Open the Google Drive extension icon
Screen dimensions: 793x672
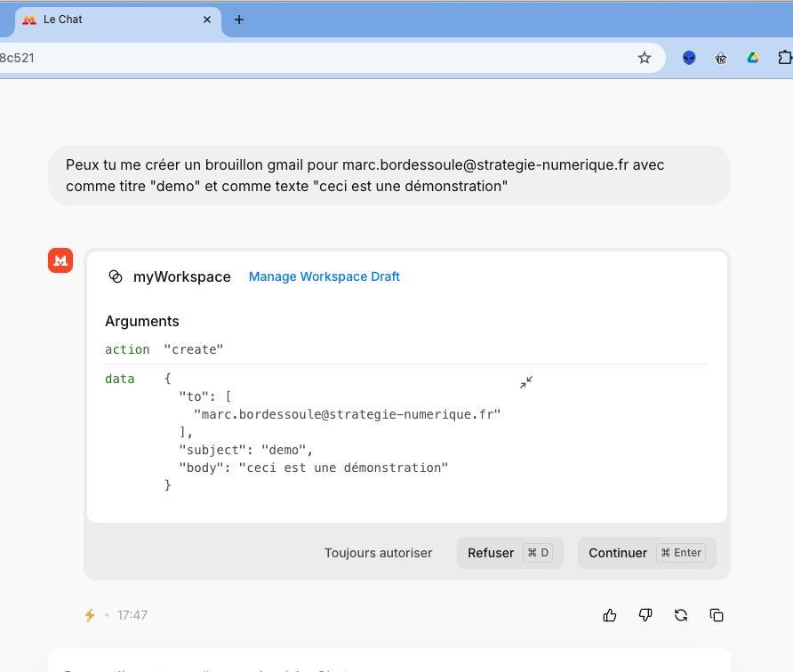pos(752,58)
